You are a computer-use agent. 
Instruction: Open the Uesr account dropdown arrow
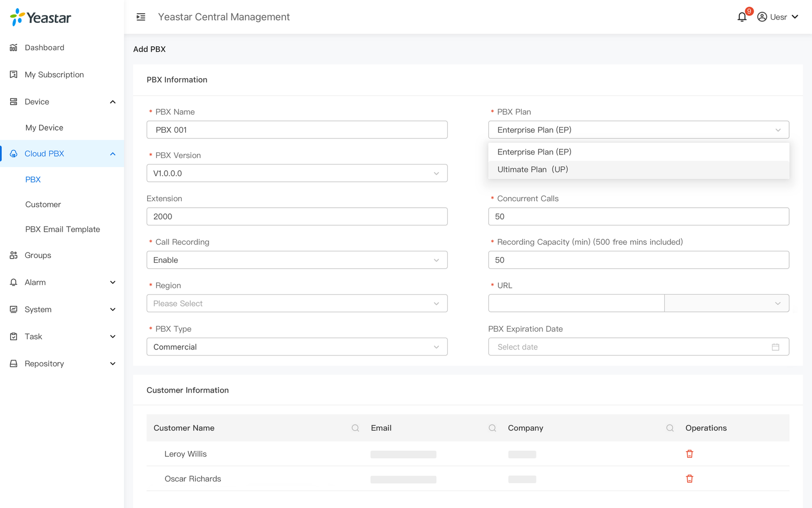tap(795, 17)
